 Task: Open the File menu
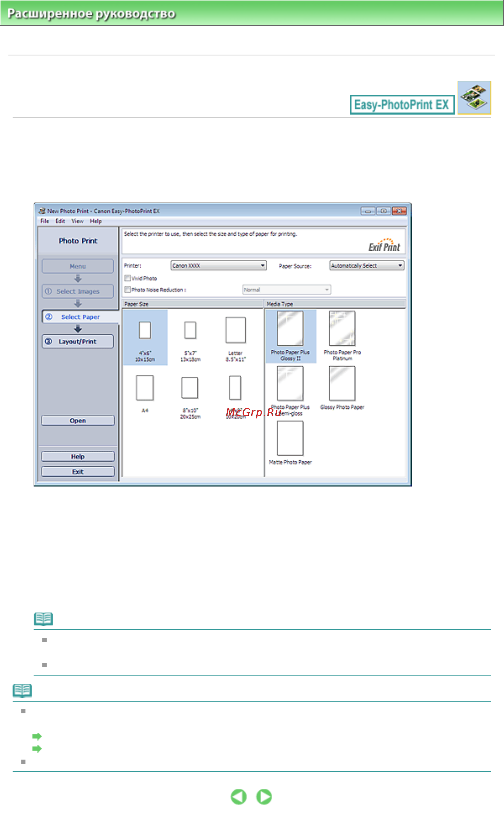click(44, 221)
